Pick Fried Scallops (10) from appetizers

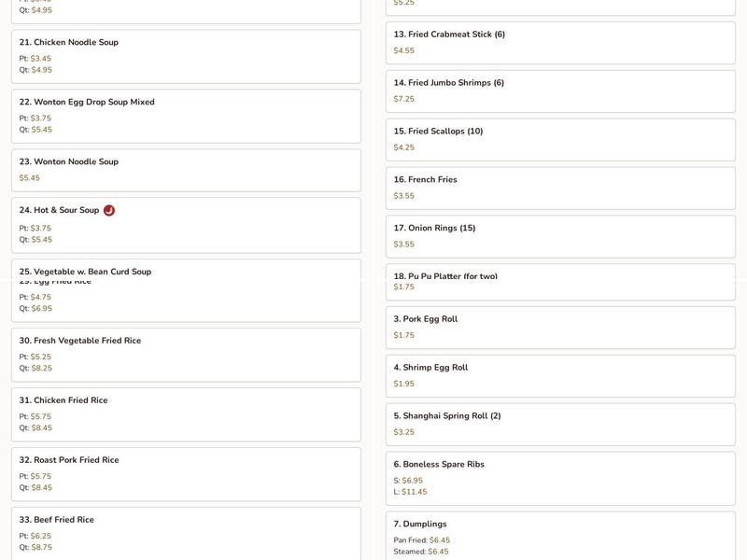pos(560,139)
